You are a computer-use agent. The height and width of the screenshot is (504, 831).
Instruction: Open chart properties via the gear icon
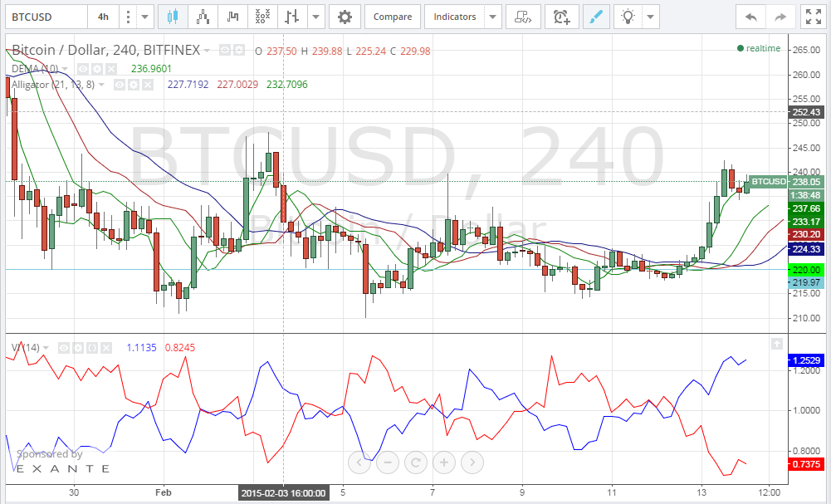[345, 16]
